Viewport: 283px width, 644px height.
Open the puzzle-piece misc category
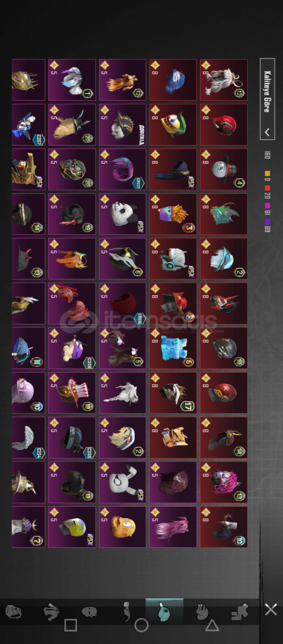click(x=239, y=612)
